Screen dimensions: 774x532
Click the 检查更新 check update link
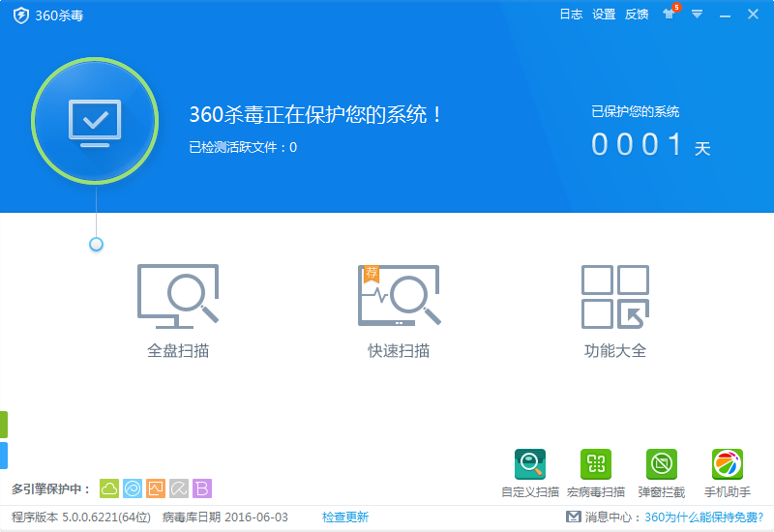pyautogui.click(x=345, y=517)
